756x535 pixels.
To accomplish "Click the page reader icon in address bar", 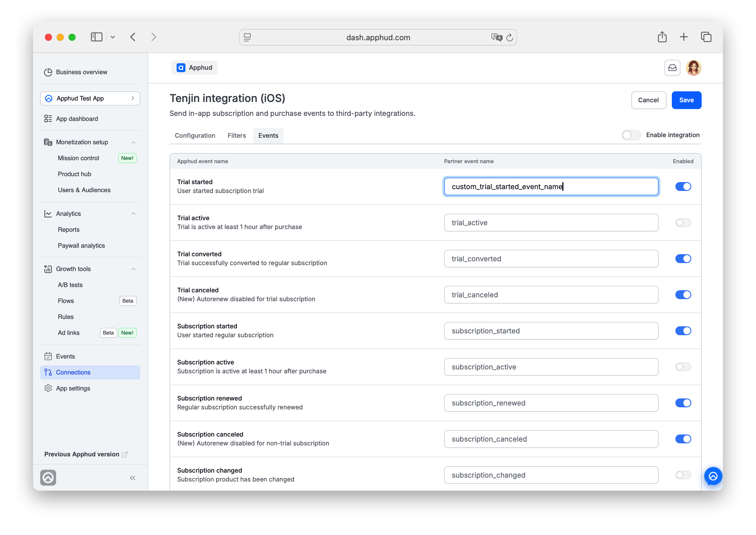I will click(247, 37).
